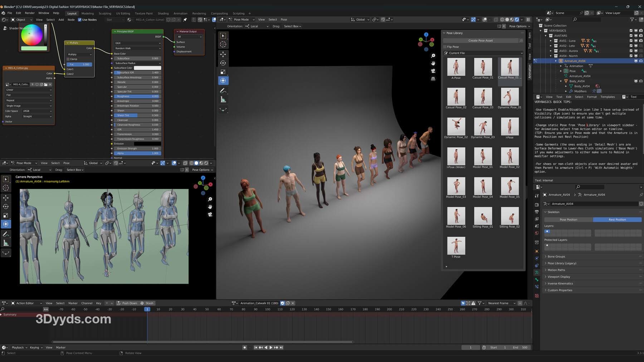Toggle the Clamp checkbox in Multiply node

(x=68, y=59)
